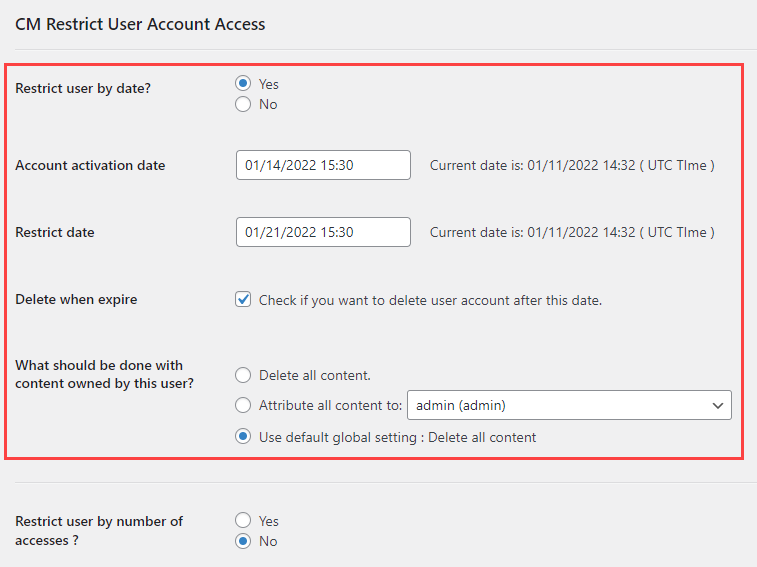Click the 'Use default global setting : Delete all content' text
Viewport: 757px width, 567px height.
coord(397,438)
